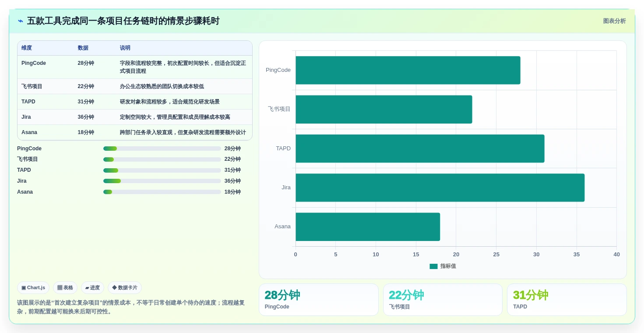Click the Asana y-axis label in the chart
This screenshot has height=333, width=644.
pyautogui.click(x=282, y=227)
